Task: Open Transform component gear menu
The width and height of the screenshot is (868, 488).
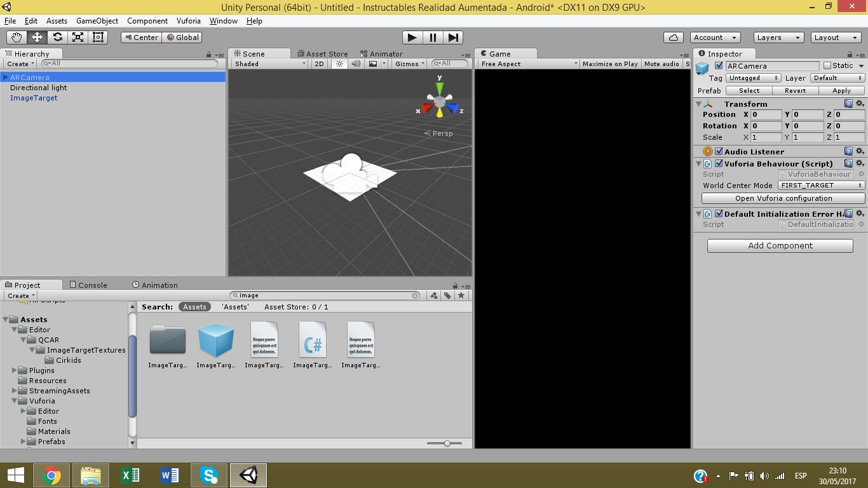Action: click(x=860, y=104)
